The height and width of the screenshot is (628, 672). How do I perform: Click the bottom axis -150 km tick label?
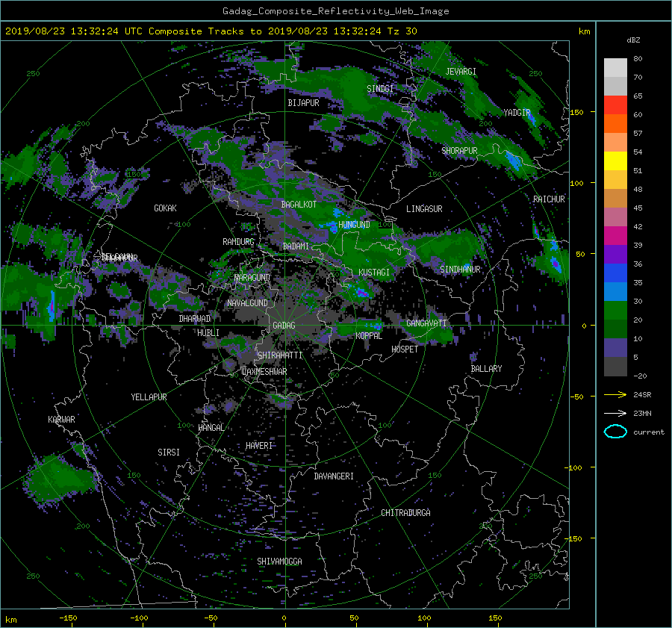68,618
